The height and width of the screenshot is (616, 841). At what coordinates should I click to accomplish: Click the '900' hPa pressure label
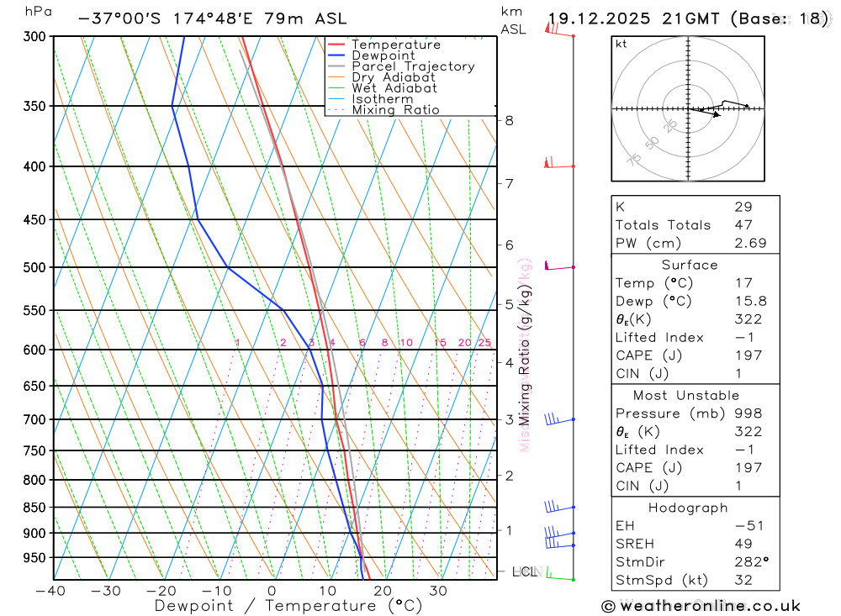tap(34, 534)
